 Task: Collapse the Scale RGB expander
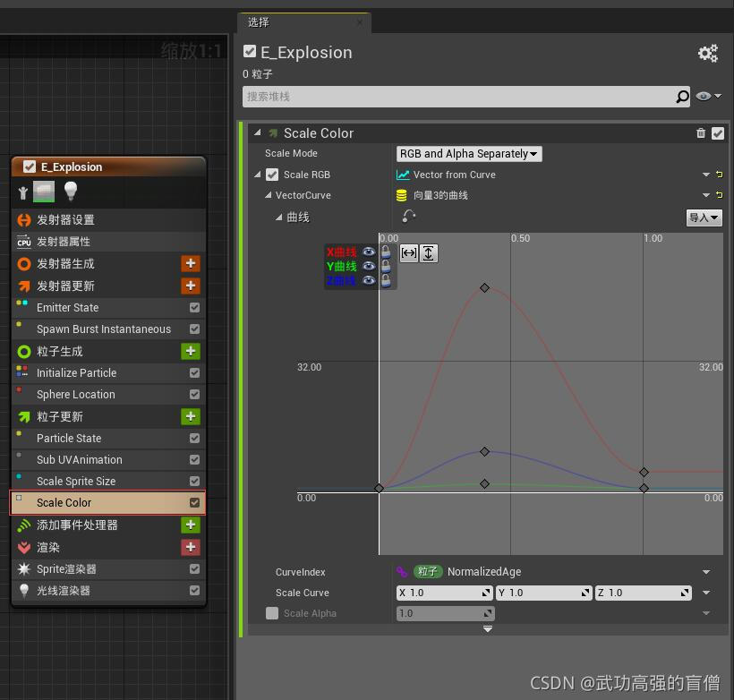pyautogui.click(x=258, y=175)
